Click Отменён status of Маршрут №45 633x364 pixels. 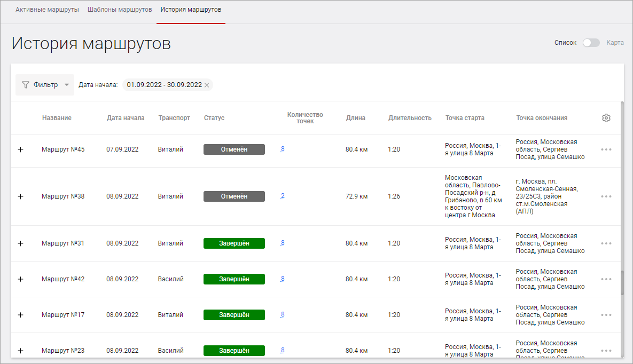click(x=234, y=149)
